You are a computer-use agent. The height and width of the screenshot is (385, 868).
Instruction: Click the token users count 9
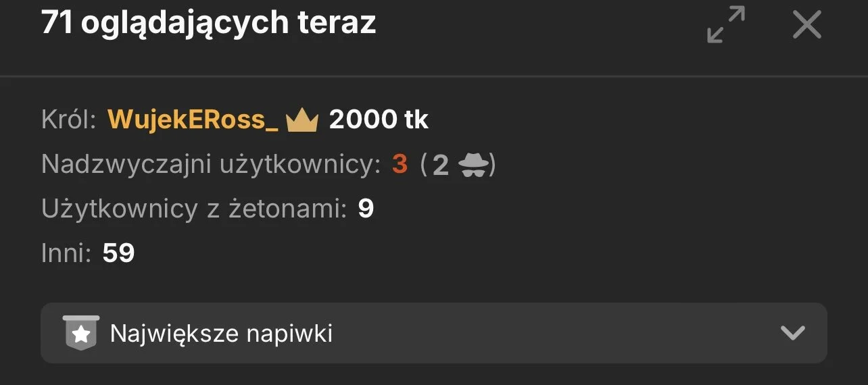coord(366,209)
